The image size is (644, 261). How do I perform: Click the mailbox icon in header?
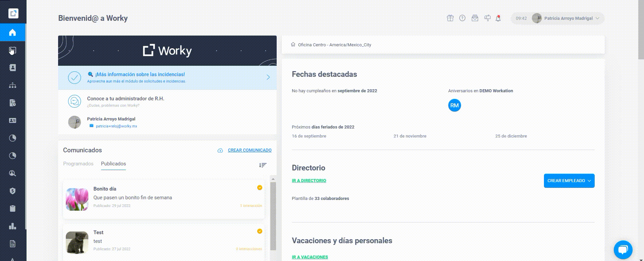click(x=487, y=18)
